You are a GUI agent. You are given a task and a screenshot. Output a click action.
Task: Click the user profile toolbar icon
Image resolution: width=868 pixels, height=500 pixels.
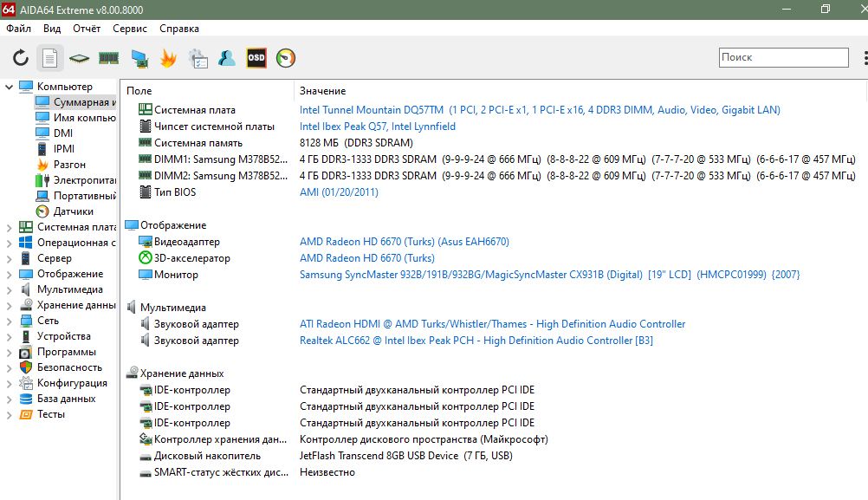point(227,57)
